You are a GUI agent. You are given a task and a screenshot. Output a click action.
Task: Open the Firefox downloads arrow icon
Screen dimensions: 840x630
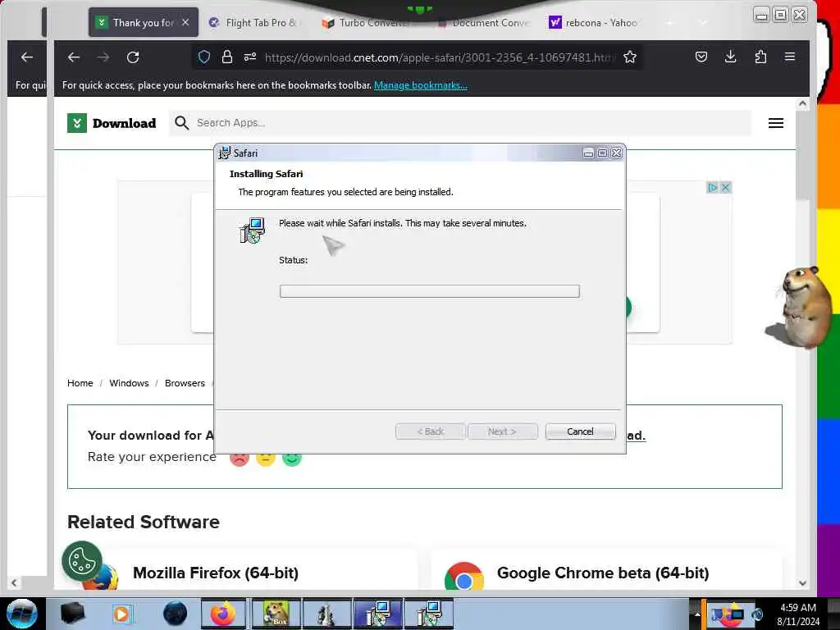[x=730, y=57]
